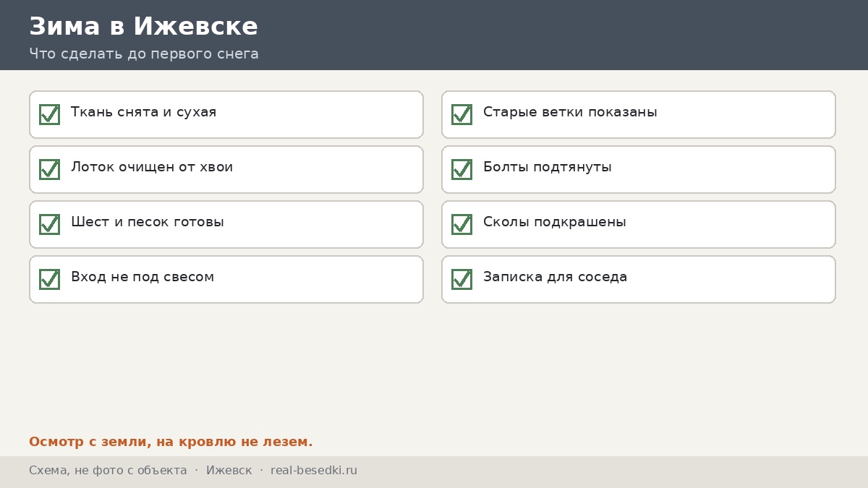Click the footer word 'Ижевск'

click(229, 471)
